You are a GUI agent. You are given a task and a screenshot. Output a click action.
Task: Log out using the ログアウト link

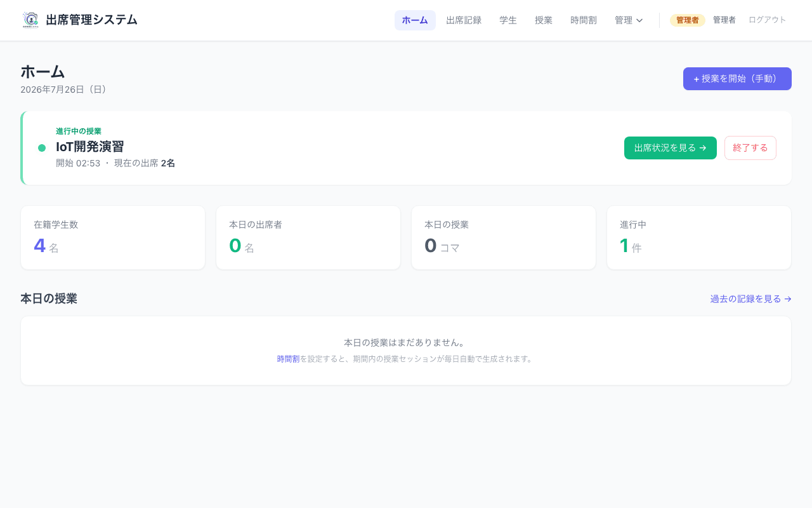click(x=768, y=20)
